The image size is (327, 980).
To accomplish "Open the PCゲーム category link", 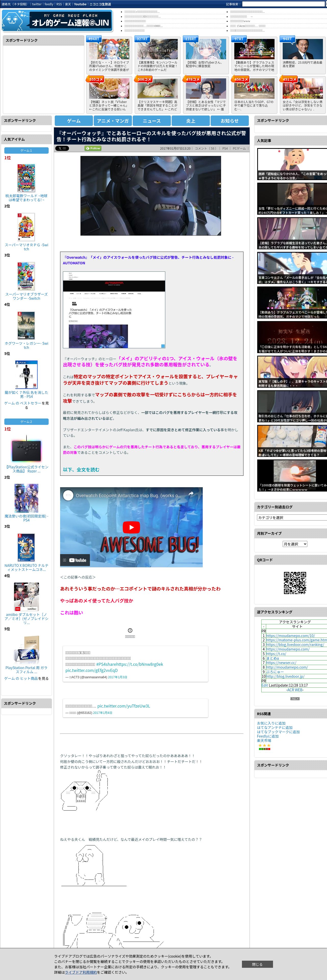I will coord(239,148).
